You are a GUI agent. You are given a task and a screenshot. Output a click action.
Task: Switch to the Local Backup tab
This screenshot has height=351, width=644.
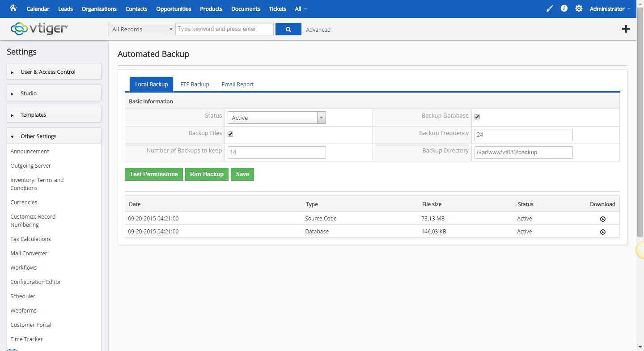pos(151,84)
